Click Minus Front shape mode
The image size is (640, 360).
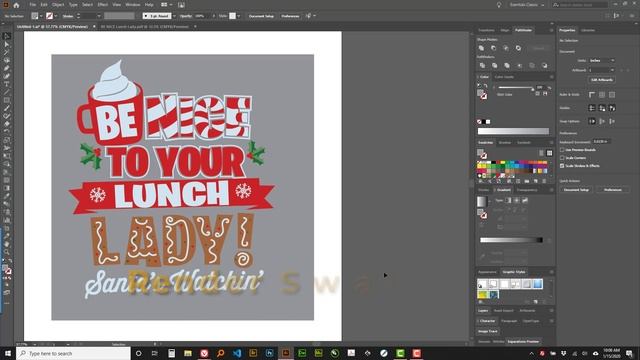(x=493, y=48)
